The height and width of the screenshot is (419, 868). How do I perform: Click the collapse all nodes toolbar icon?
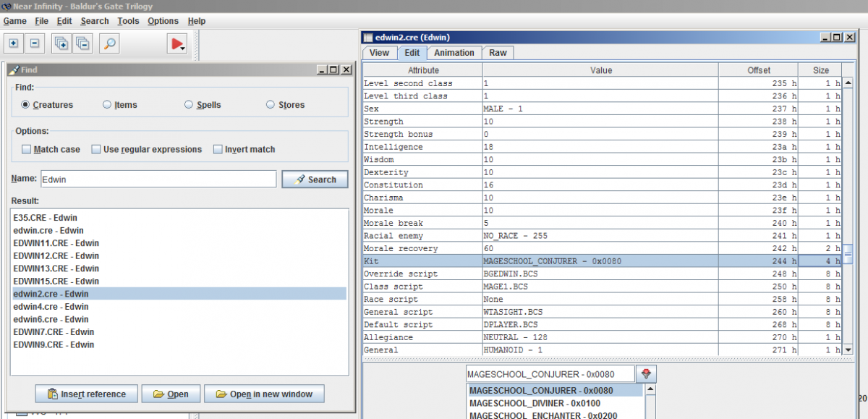(x=82, y=43)
